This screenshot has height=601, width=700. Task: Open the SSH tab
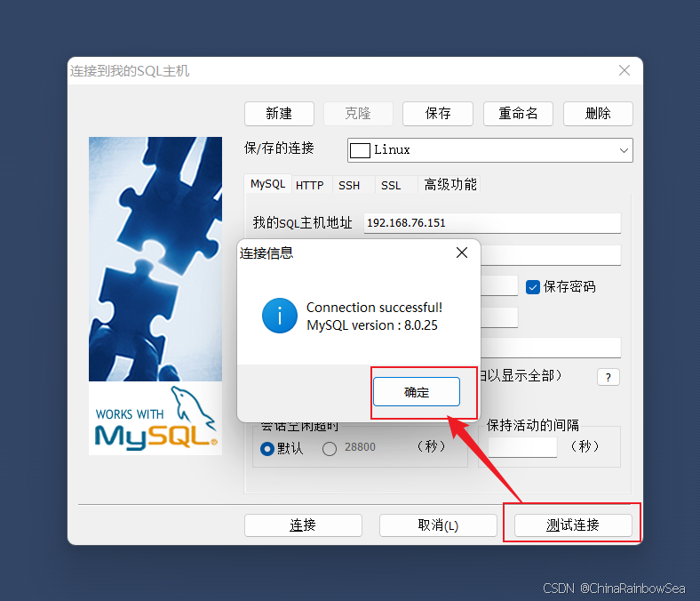coord(348,185)
